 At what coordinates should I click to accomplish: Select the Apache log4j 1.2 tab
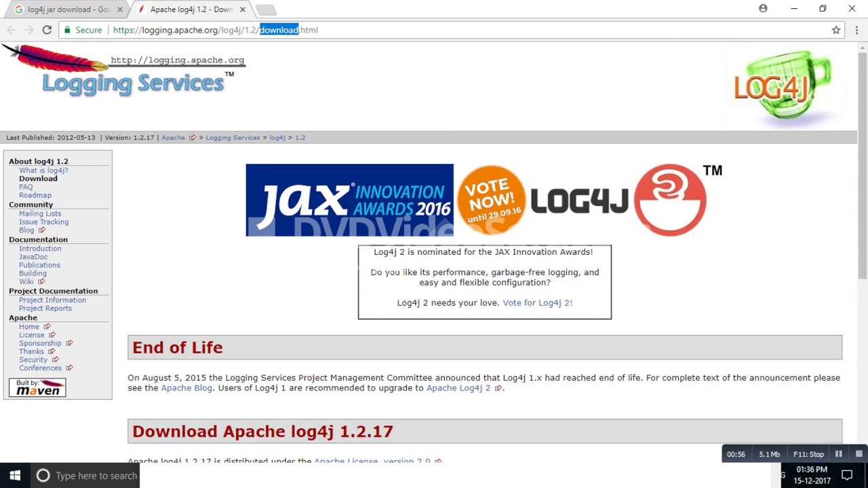[x=191, y=9]
